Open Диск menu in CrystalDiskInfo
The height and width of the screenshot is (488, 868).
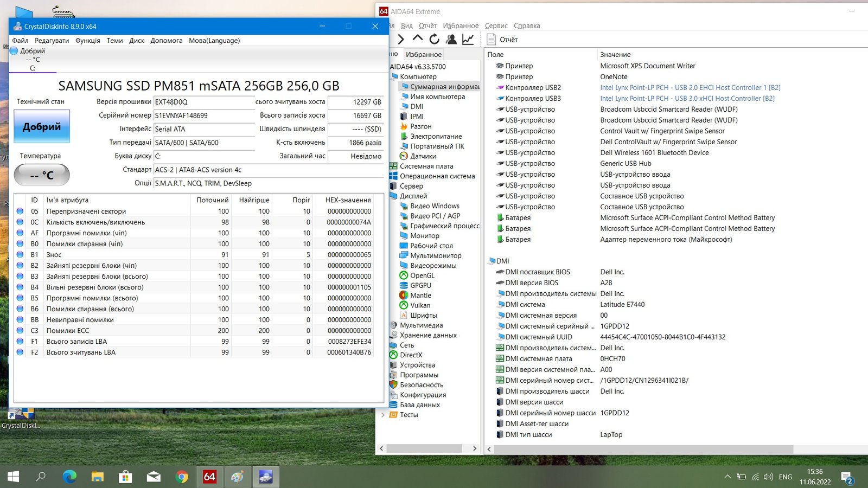pos(137,41)
